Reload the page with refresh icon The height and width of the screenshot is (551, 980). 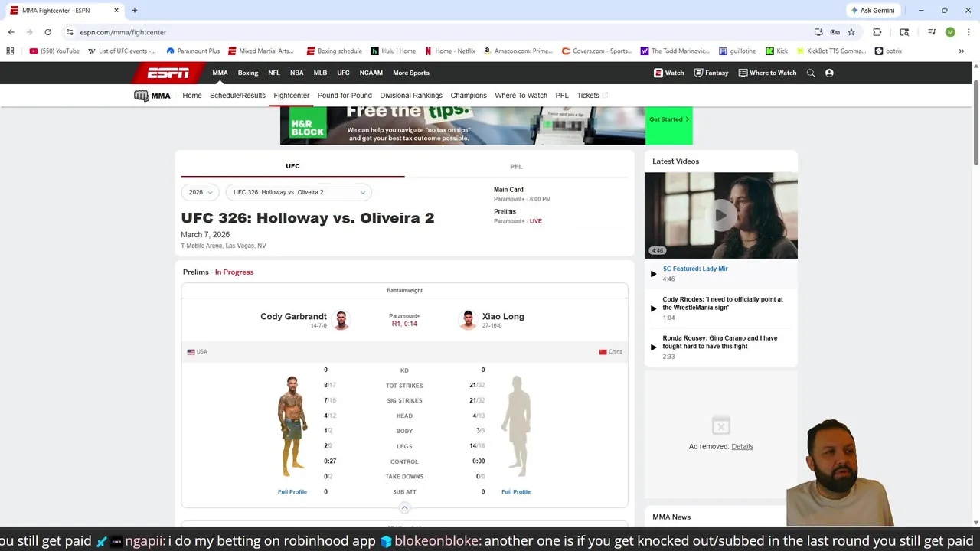click(x=47, y=32)
